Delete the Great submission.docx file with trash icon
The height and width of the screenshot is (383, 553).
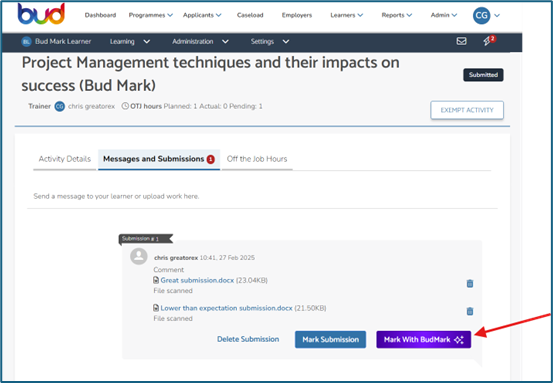(x=470, y=283)
